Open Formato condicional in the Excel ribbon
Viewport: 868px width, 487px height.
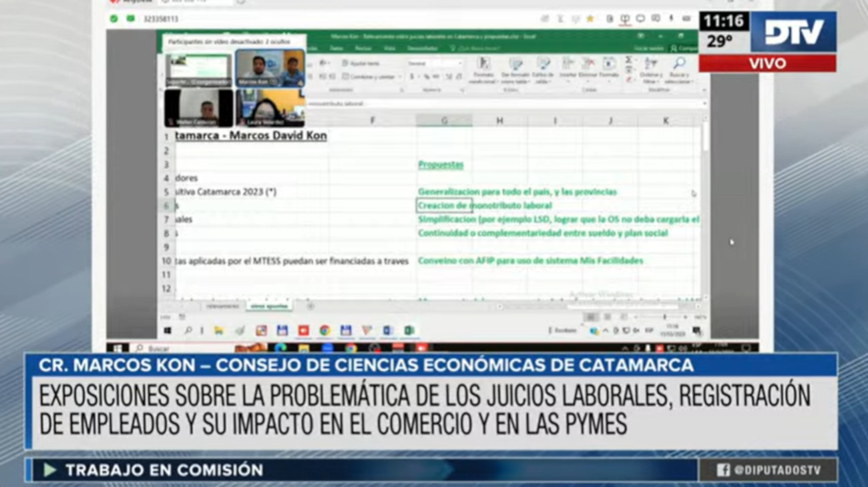point(483,64)
